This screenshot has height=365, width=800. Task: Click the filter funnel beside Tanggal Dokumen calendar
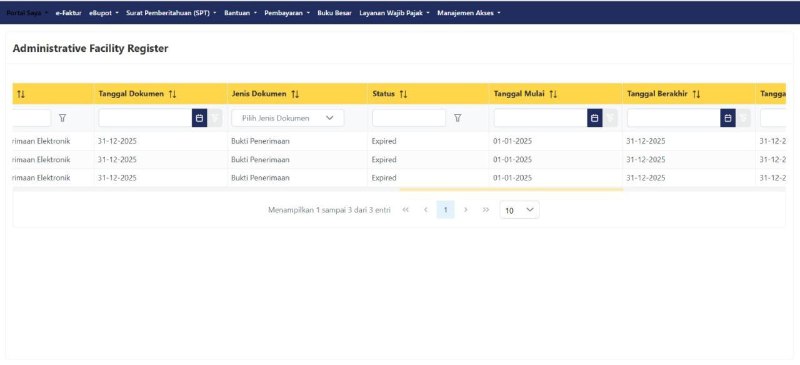[x=215, y=118]
